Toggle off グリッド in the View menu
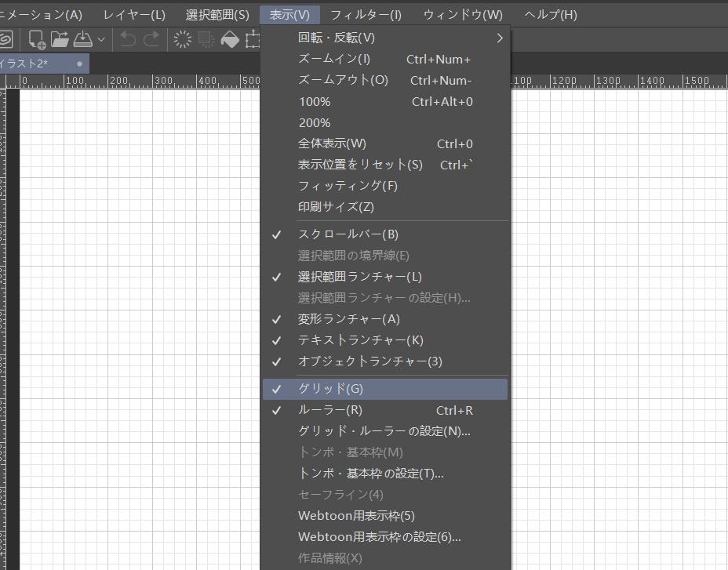This screenshot has width=728, height=570. [329, 388]
